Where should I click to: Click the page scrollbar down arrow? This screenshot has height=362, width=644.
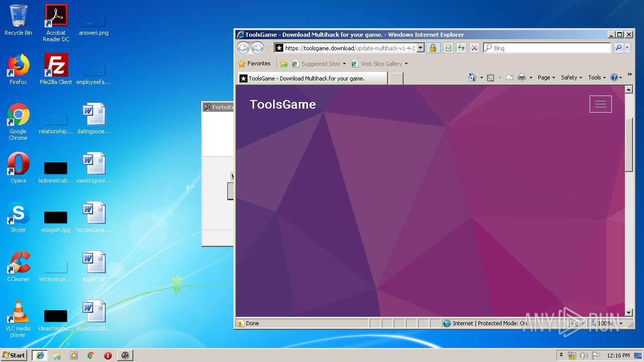[629, 312]
